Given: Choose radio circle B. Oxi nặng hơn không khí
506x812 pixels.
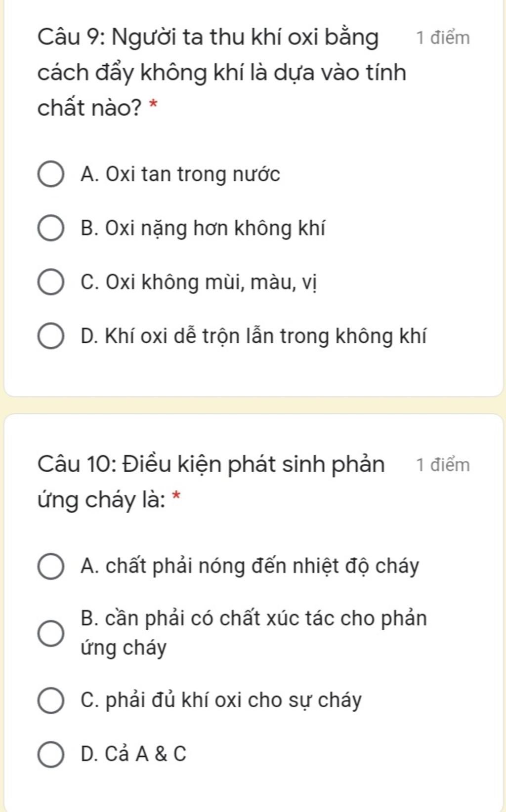Looking at the screenshot, I should [51, 228].
